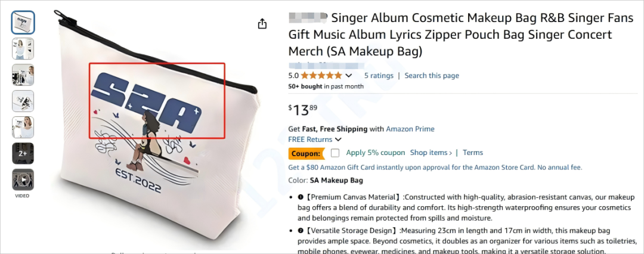Expand the star rating breakdown chevron
The height and width of the screenshot is (254, 644).
point(349,76)
